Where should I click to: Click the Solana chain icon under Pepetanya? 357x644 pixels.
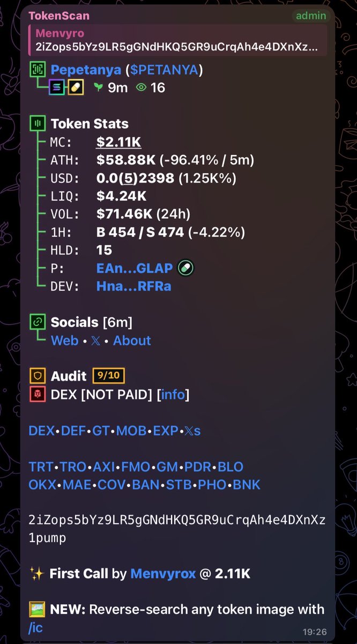[x=57, y=87]
